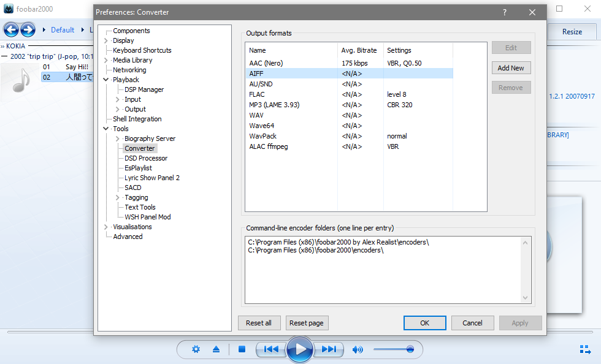601x364 pixels.
Task: Click the Add New button
Action: 511,68
